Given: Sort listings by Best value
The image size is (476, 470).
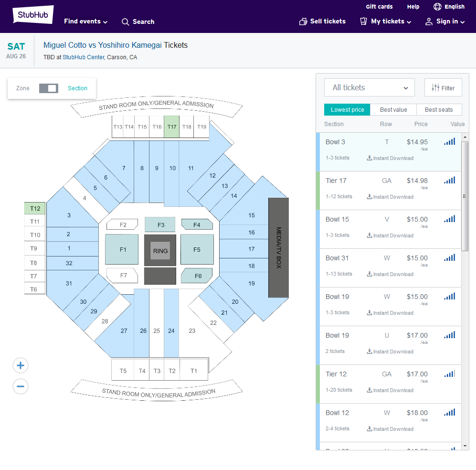Looking at the screenshot, I should point(393,109).
